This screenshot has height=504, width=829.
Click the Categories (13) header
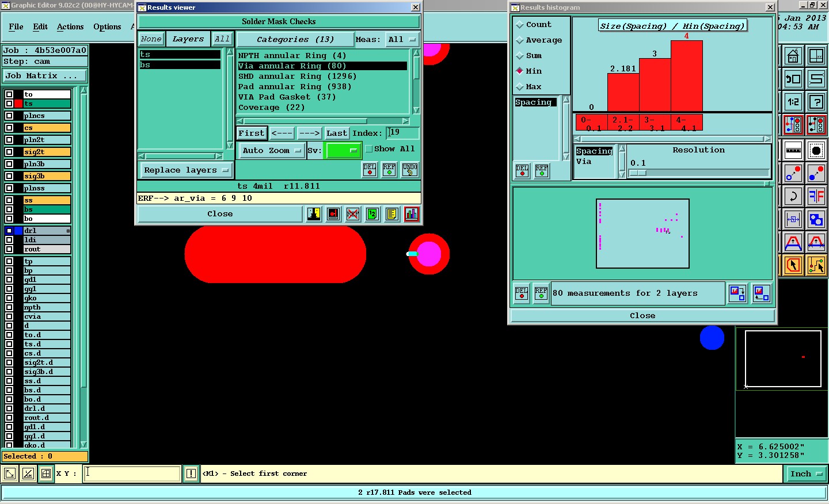pyautogui.click(x=295, y=40)
